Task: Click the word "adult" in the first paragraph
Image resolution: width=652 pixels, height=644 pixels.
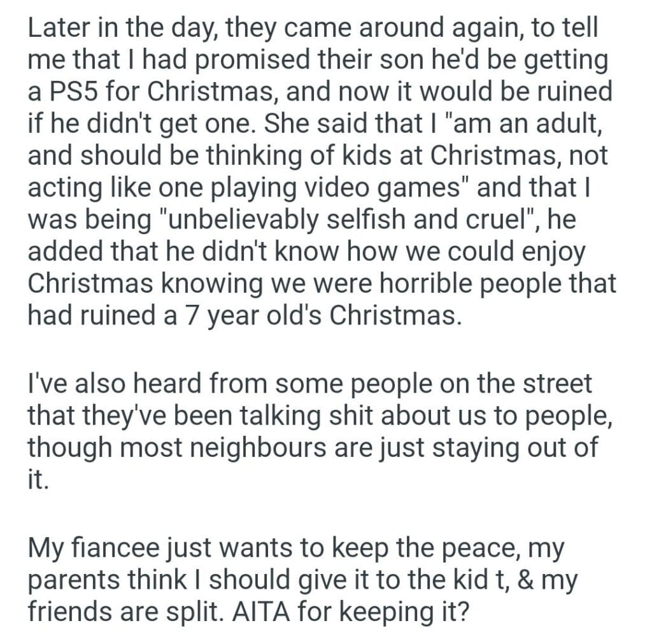Action: click(560, 123)
